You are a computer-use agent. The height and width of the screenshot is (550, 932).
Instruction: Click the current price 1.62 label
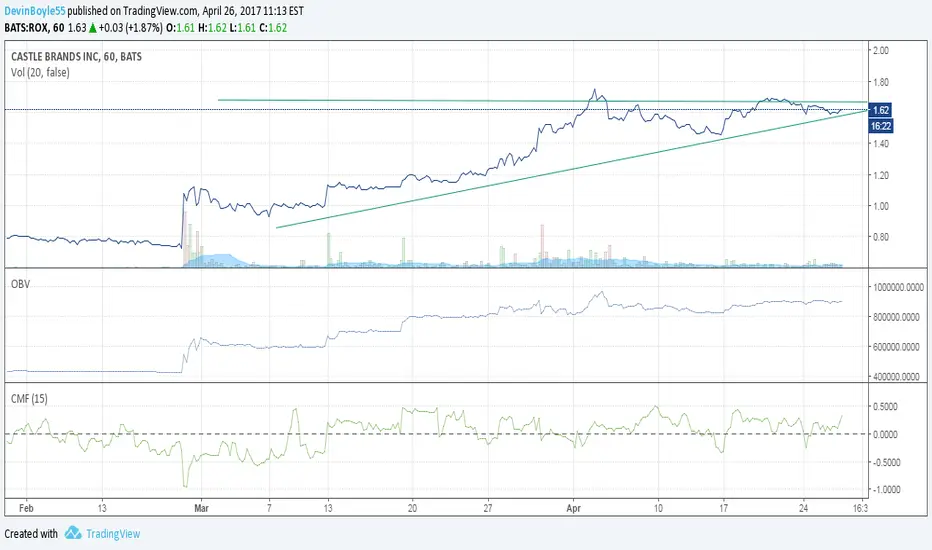point(881,110)
